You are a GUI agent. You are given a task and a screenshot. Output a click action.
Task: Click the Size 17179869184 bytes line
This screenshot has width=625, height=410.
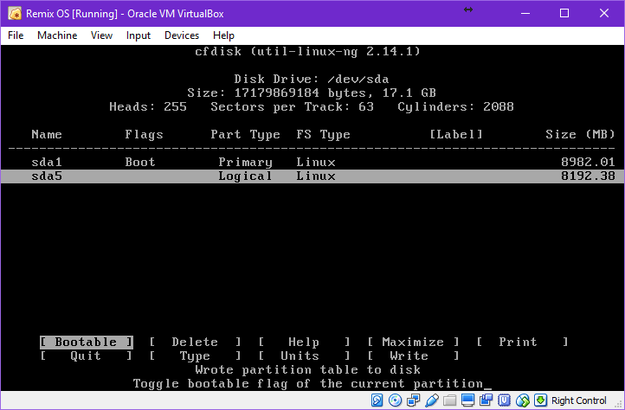[311, 93]
